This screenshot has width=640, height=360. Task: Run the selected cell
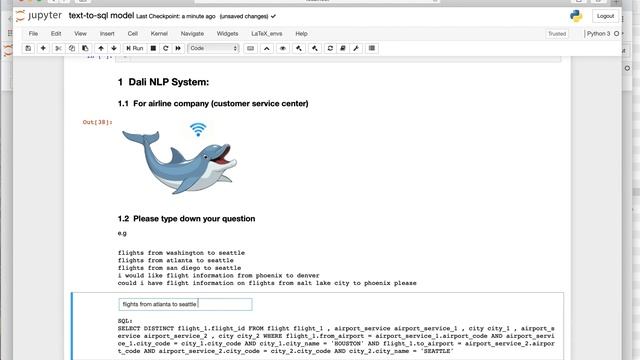[135, 48]
